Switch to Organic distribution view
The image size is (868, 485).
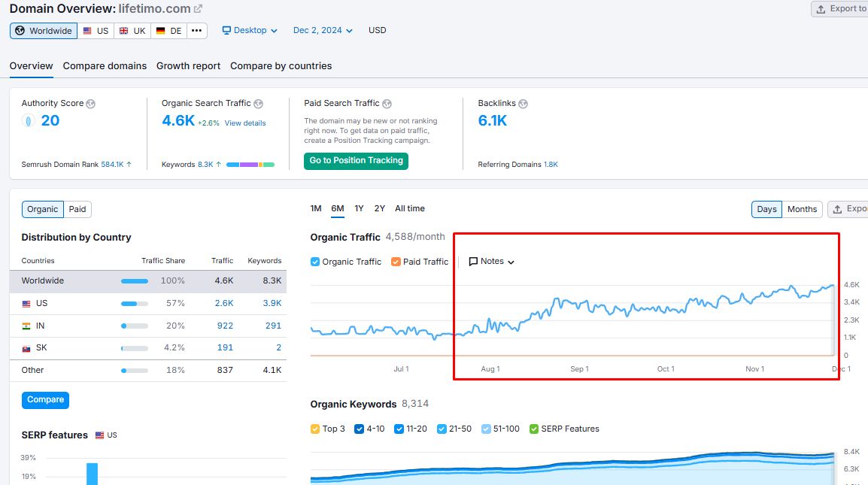pyautogui.click(x=43, y=209)
